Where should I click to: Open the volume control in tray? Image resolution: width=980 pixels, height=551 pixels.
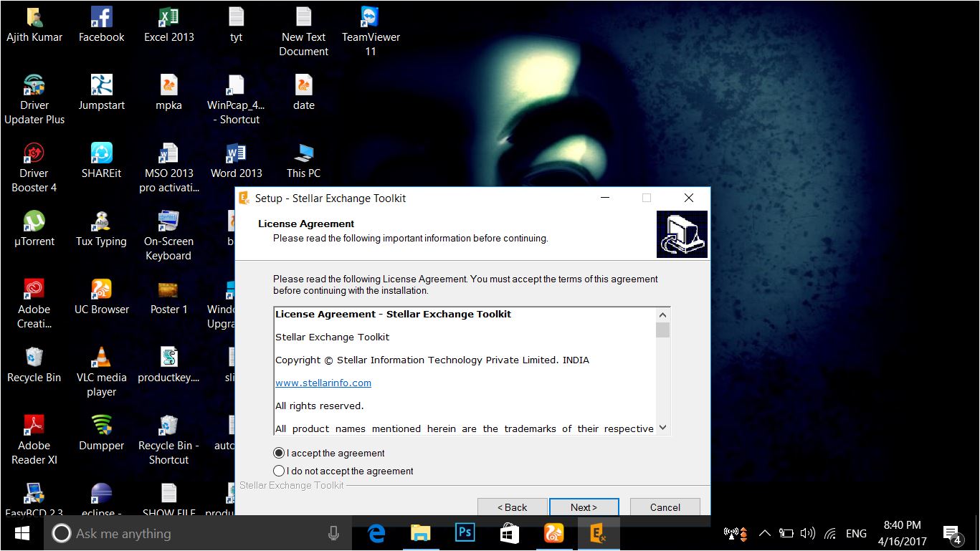tap(808, 533)
